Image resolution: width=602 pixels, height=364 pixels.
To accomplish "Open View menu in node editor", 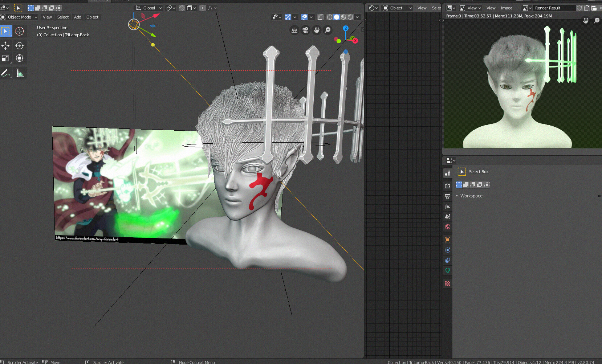I will coord(422,8).
